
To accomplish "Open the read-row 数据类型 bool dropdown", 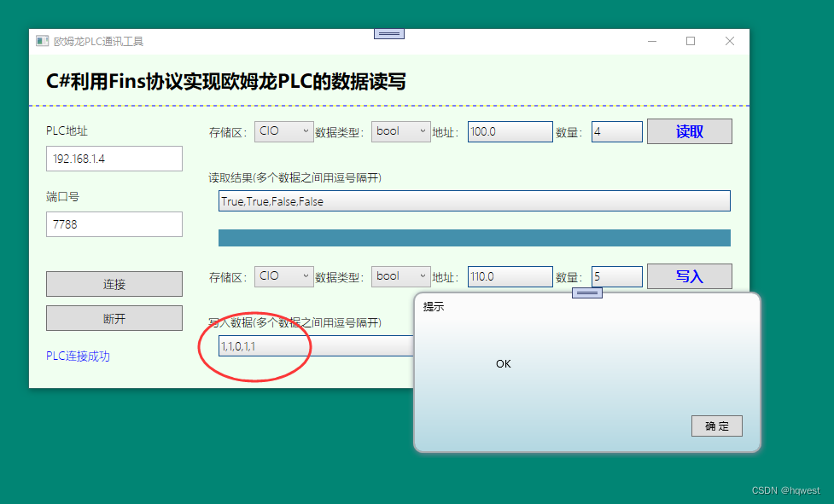I will 401,131.
